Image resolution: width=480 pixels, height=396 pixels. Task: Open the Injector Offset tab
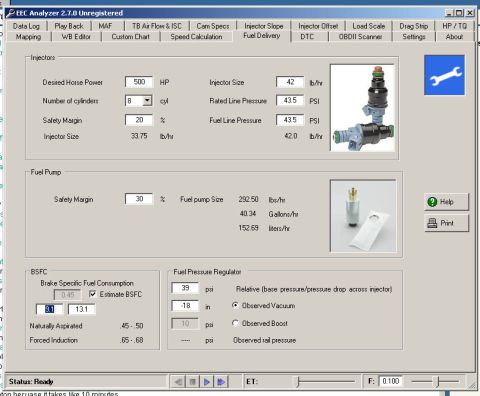[x=318, y=26]
